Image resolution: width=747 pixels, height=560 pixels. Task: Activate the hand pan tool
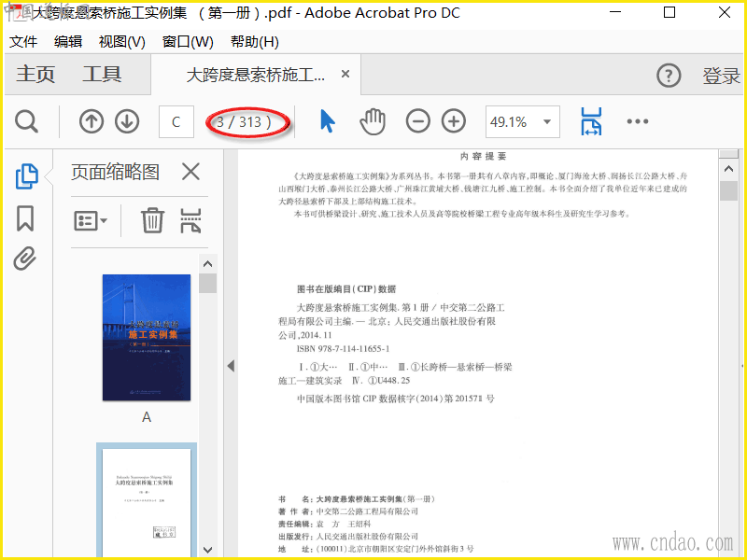point(372,121)
